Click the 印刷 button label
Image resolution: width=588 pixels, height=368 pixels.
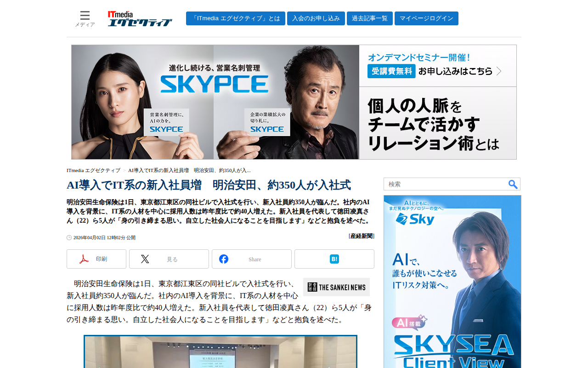point(102,259)
